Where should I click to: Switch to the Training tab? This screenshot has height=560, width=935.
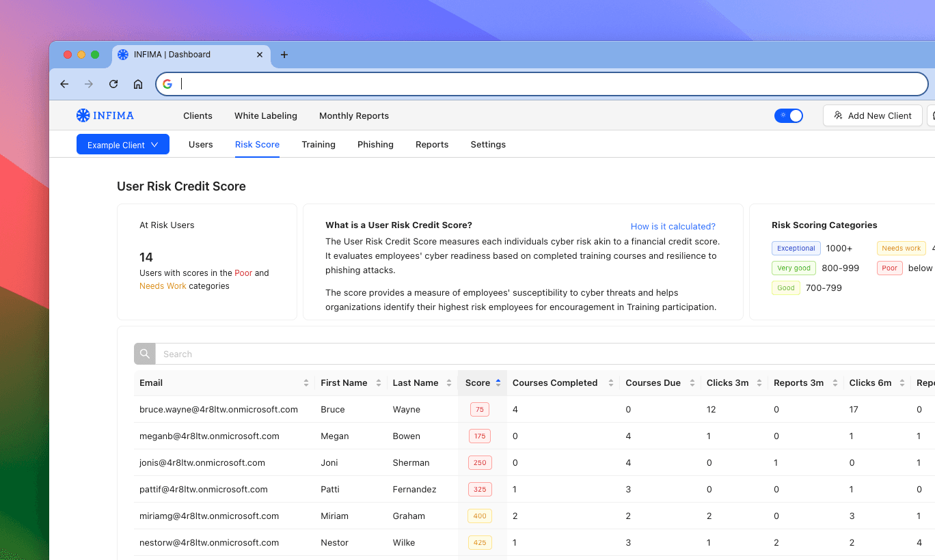pos(319,144)
